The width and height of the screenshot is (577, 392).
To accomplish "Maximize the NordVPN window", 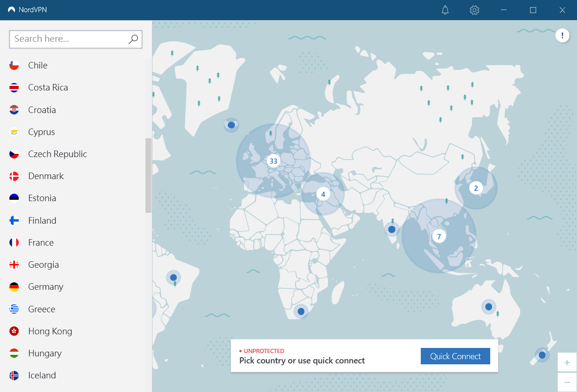I will (533, 10).
